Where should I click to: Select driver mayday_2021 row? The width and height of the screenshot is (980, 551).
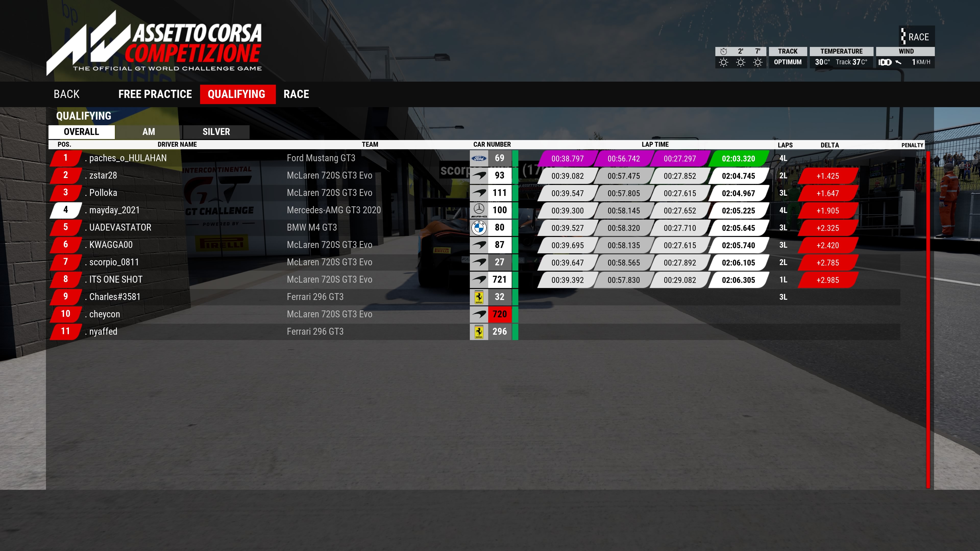pos(474,210)
